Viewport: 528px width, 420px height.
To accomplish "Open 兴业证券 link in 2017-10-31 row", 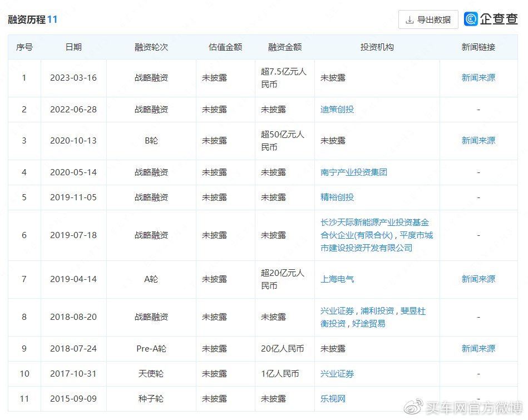I will tap(337, 374).
